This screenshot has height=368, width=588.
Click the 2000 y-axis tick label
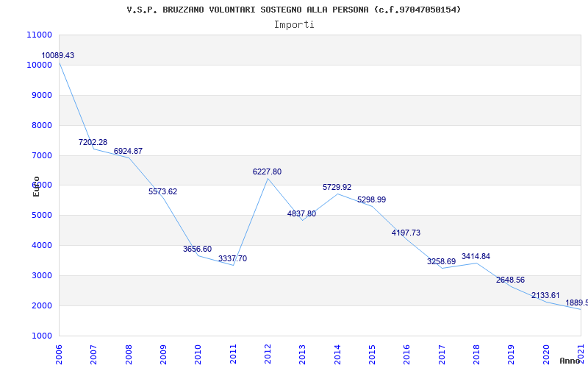pyautogui.click(x=42, y=305)
